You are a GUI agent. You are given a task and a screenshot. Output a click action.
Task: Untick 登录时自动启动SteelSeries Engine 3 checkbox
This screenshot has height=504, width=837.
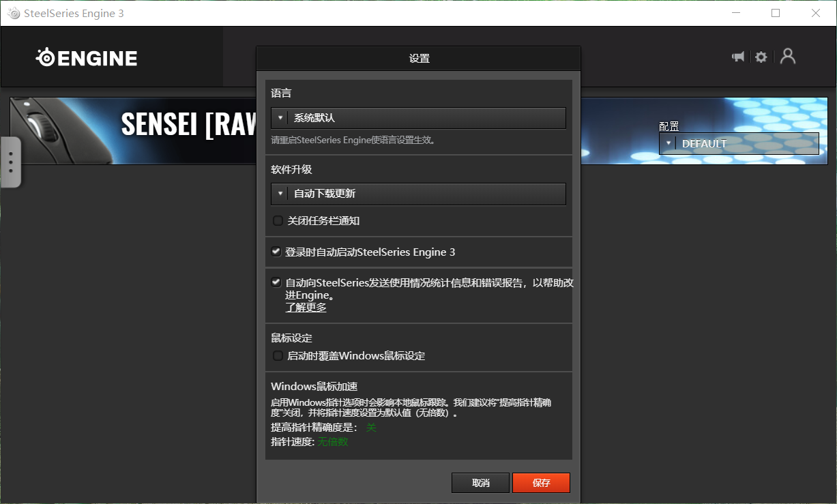click(276, 252)
